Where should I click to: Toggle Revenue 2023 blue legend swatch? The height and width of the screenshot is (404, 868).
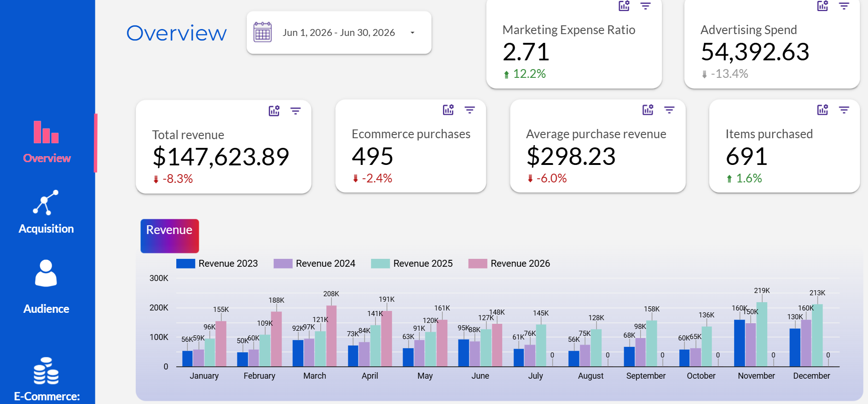tap(185, 263)
